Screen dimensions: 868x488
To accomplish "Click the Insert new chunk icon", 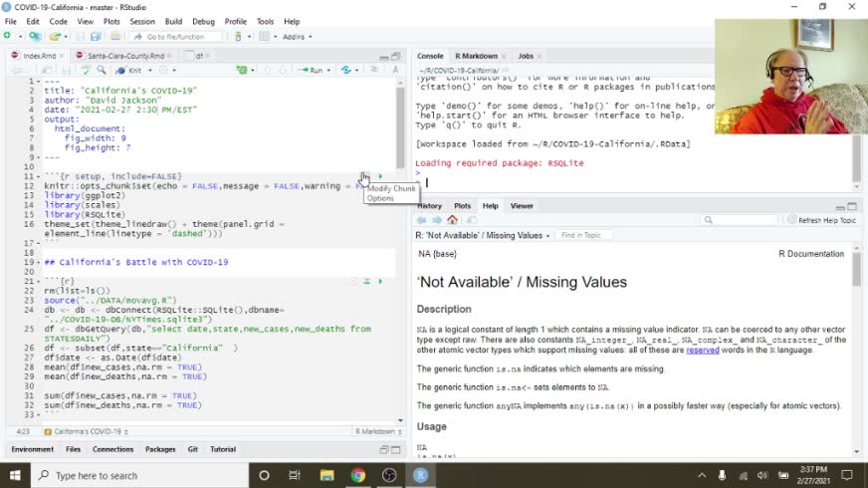I will 242,71.
